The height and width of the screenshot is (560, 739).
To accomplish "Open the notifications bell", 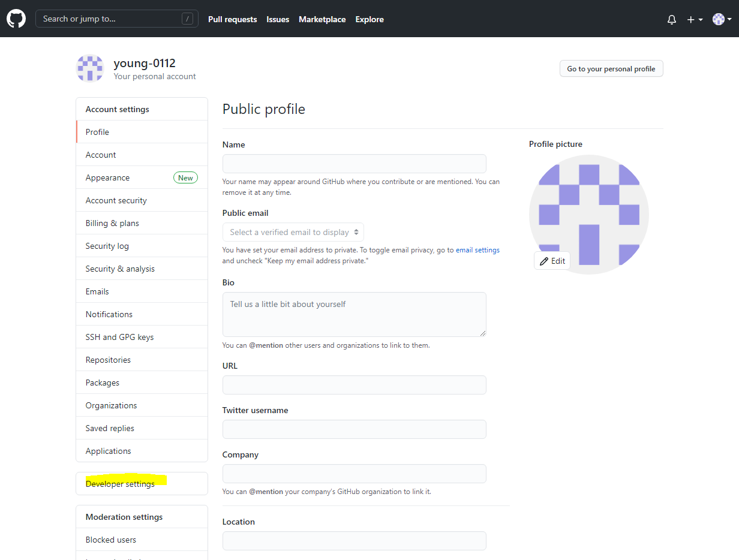I will (x=672, y=20).
